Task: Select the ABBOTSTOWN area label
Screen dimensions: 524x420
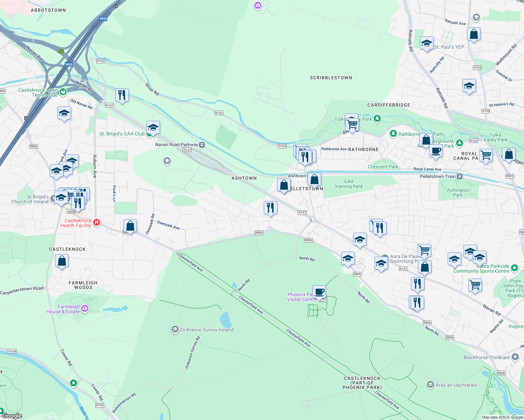Action: pos(48,10)
